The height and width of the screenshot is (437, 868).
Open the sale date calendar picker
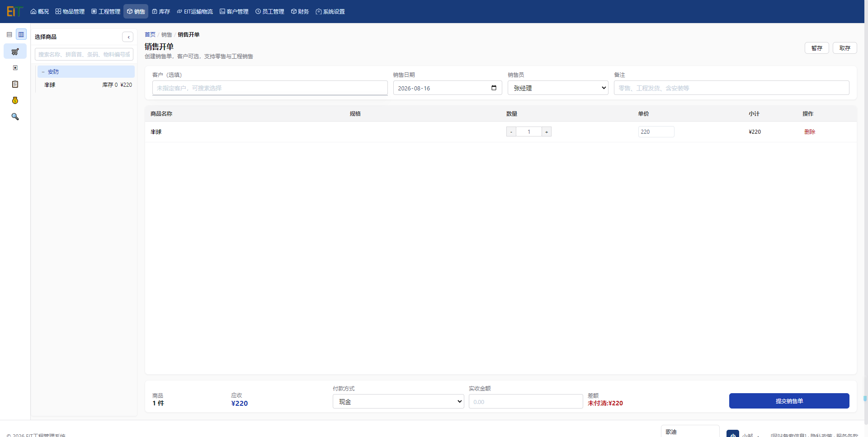[x=494, y=88]
